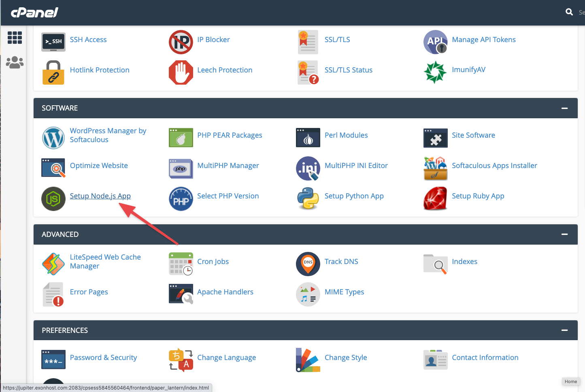Click the IP Blocker icon
The width and height of the screenshot is (585, 392).
[x=181, y=42]
